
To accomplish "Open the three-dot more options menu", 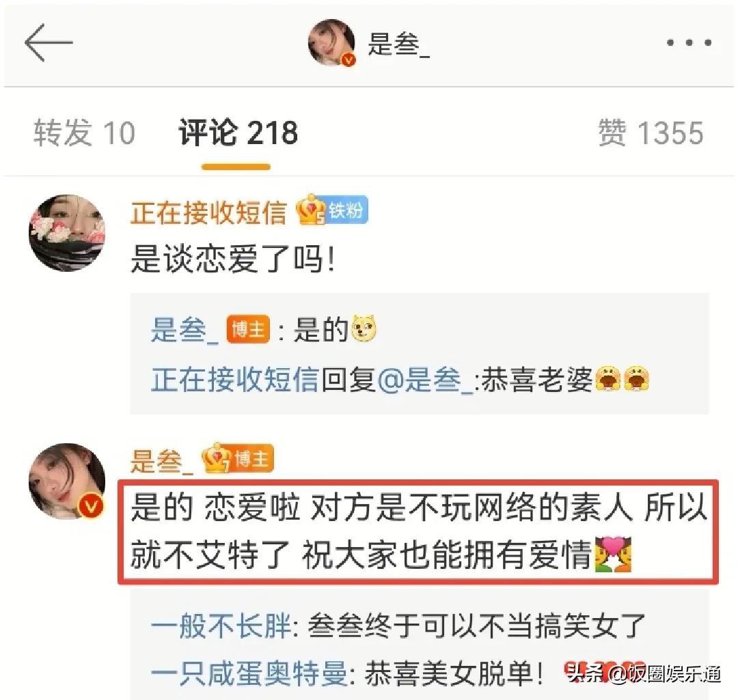I will [689, 43].
